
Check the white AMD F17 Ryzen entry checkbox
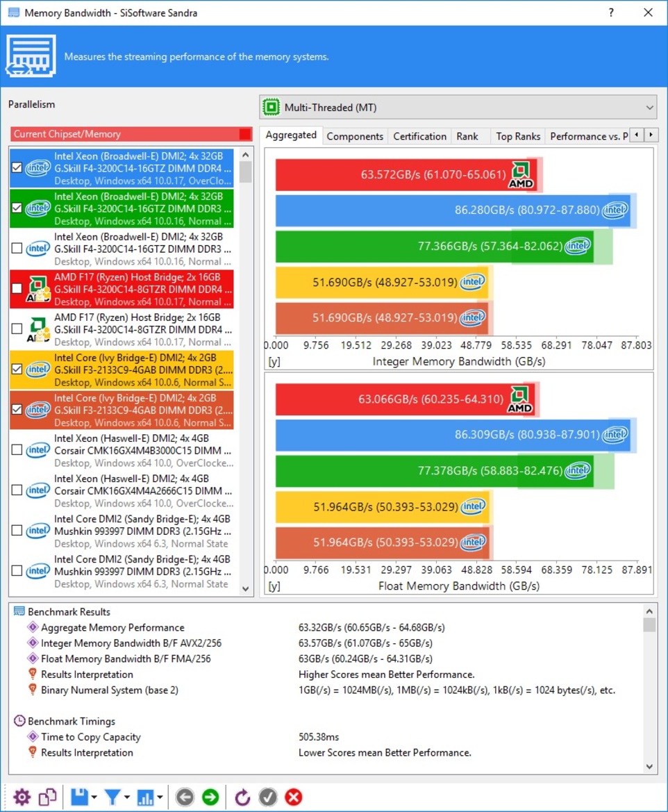(x=17, y=329)
